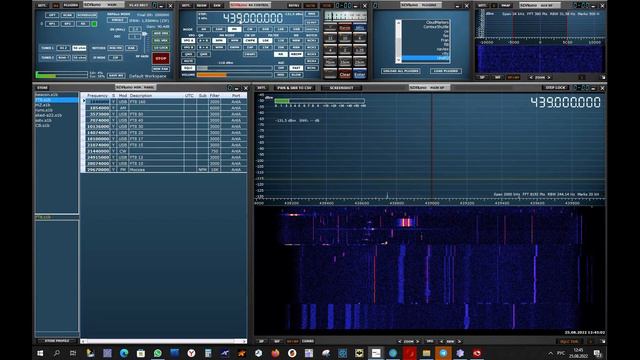Click the green status indicator next to RX
This screenshot has height=360, width=640.
[94, 24]
